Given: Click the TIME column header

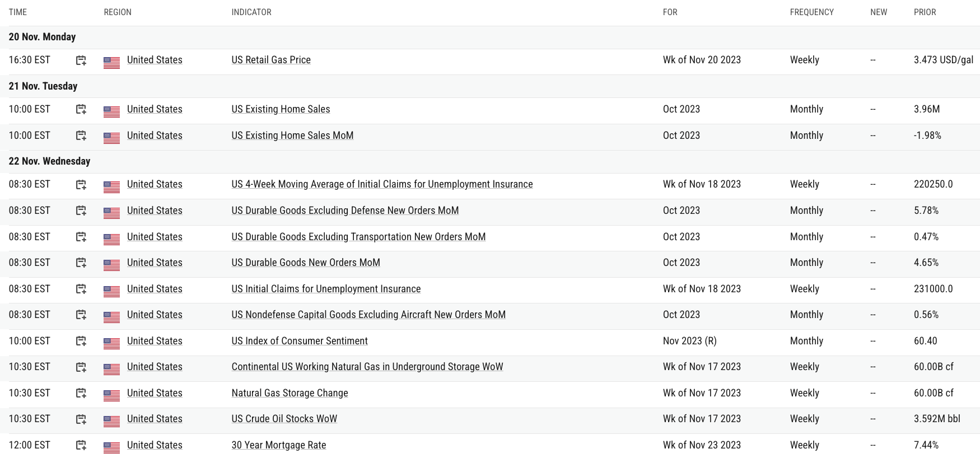Looking at the screenshot, I should 18,12.
